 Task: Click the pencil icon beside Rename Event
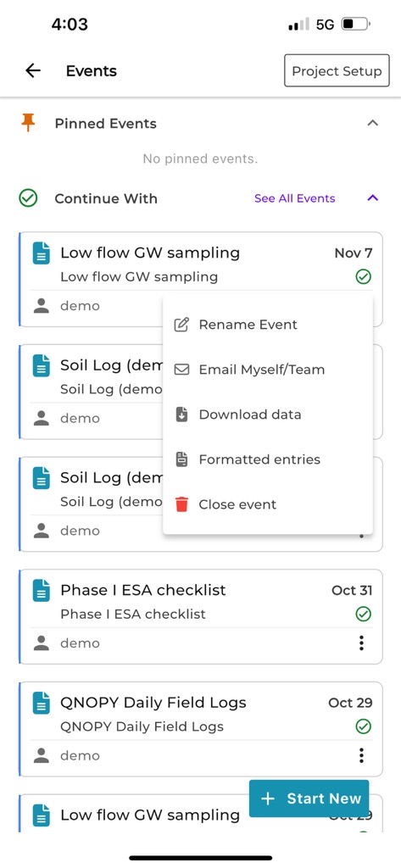pyautogui.click(x=181, y=325)
